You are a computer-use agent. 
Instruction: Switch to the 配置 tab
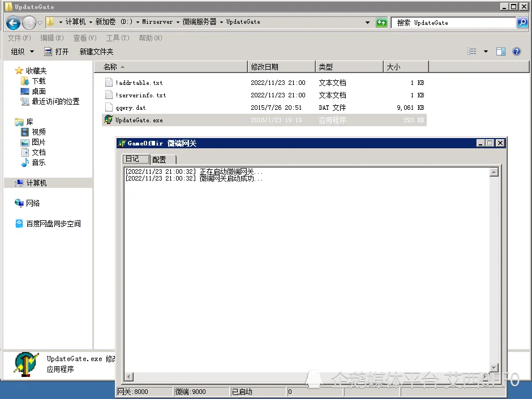pos(160,160)
